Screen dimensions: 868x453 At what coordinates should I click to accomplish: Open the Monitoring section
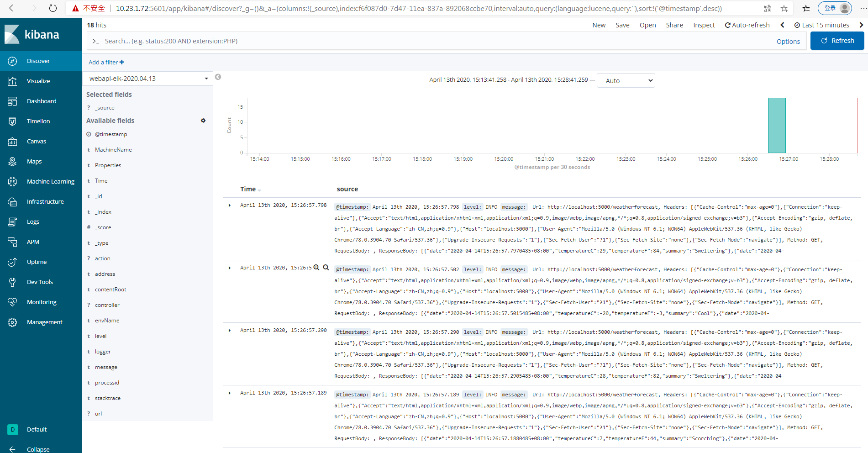click(42, 302)
